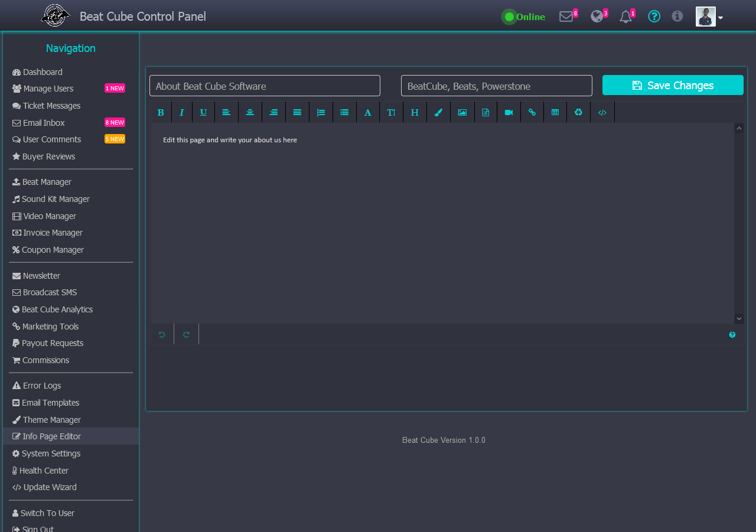Open Buyer Reviews in navigation

44,156
